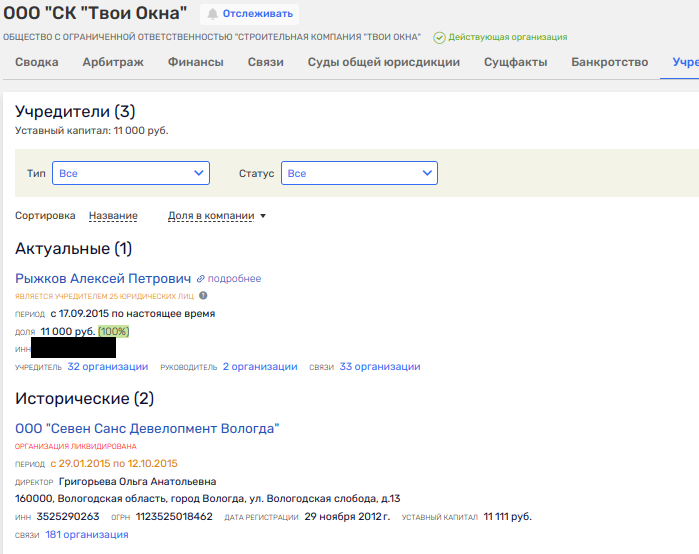Click the link icon beside подробнее
The width and height of the screenshot is (699, 554).
[x=201, y=279]
